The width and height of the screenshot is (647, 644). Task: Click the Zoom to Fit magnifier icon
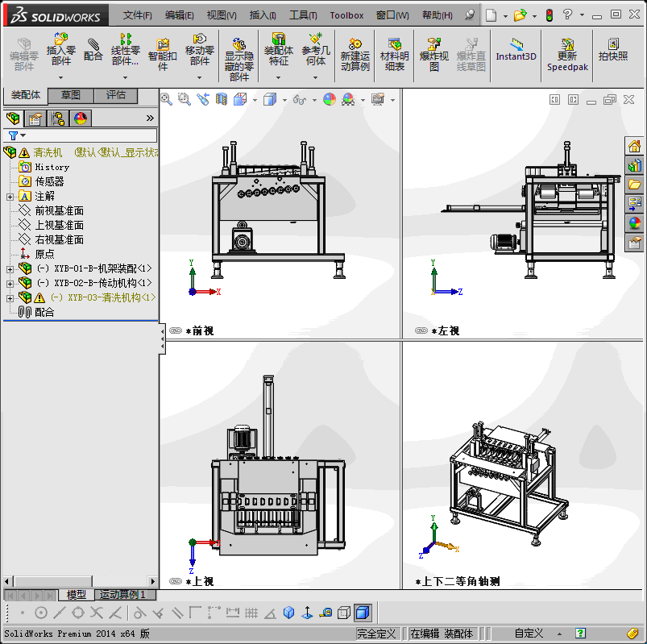(x=166, y=99)
